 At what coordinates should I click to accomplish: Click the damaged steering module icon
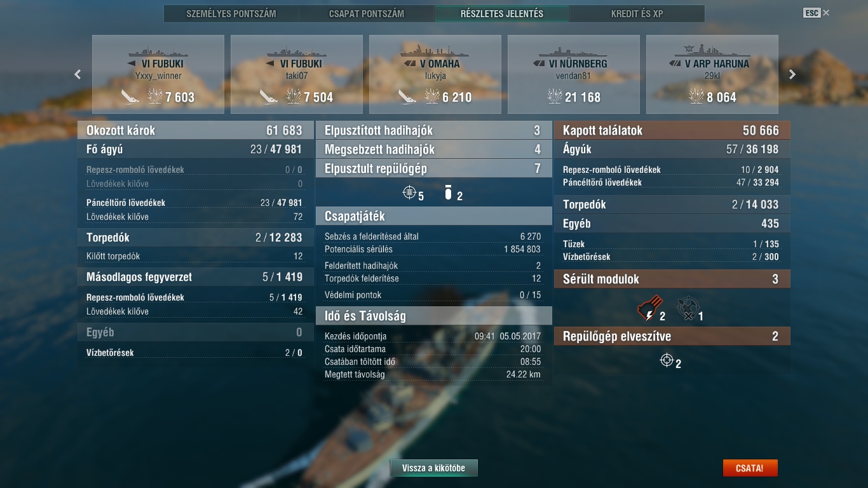coord(686,308)
